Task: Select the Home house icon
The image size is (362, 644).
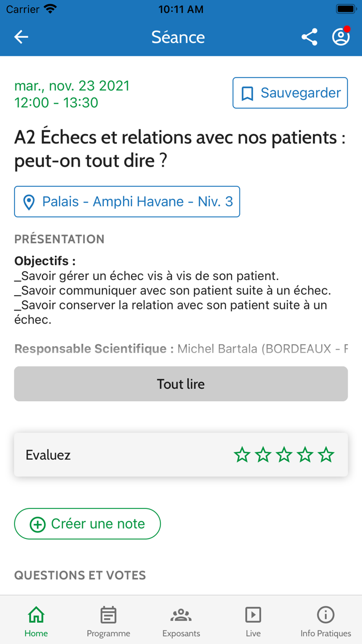Action: click(x=36, y=614)
